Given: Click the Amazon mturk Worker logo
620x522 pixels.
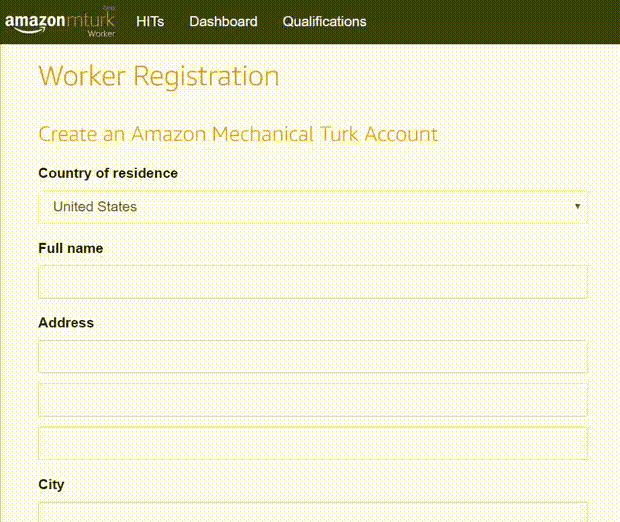Looking at the screenshot, I should click(58, 21).
